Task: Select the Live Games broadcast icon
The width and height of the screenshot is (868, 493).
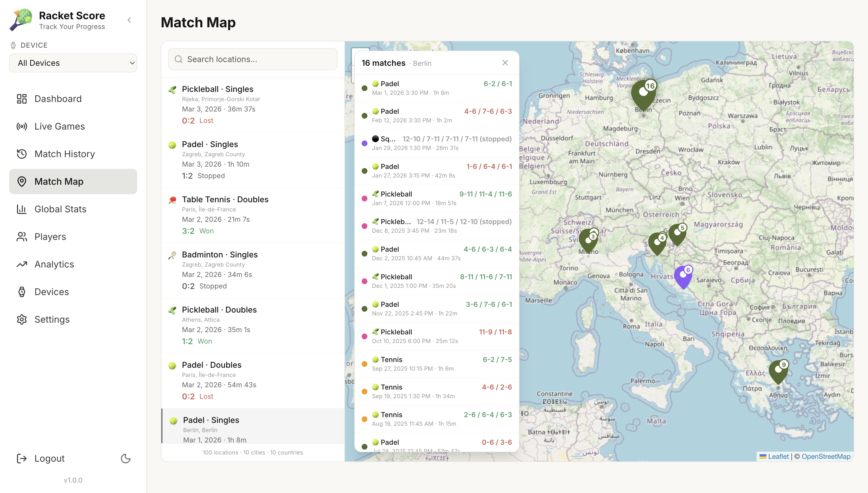Action: click(22, 126)
